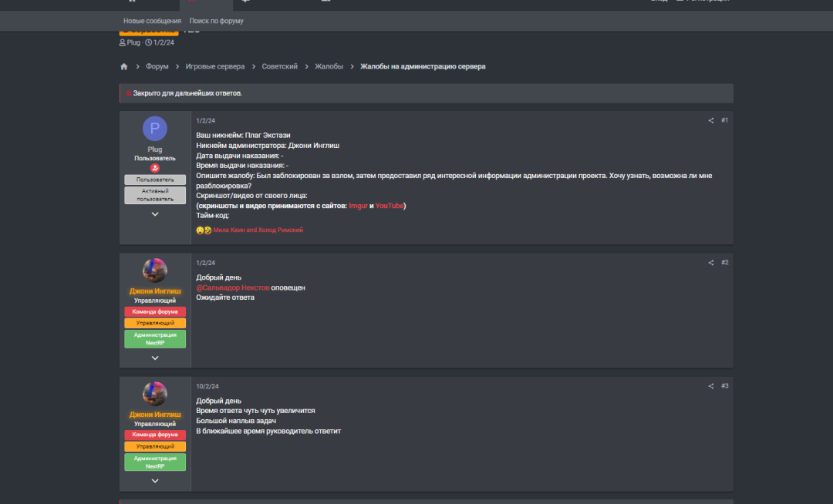
Task: Expand user info chevron in post #3
Action: [155, 481]
